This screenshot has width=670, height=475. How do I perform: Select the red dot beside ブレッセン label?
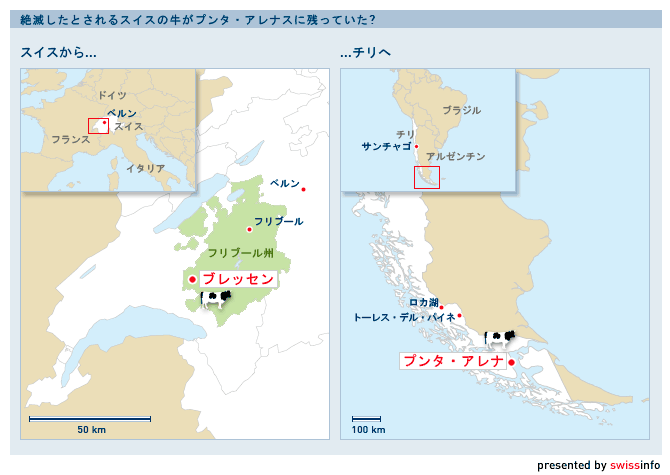192,279
